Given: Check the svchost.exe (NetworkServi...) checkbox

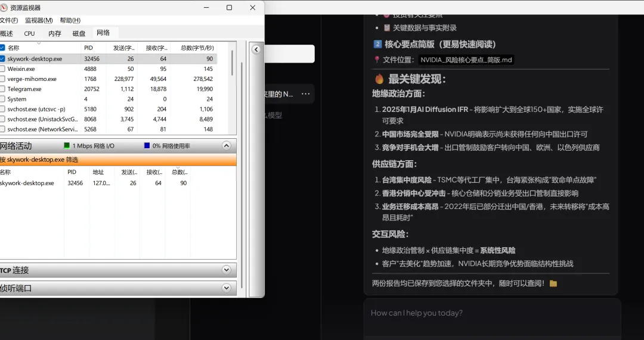Looking at the screenshot, I should click(2, 129).
